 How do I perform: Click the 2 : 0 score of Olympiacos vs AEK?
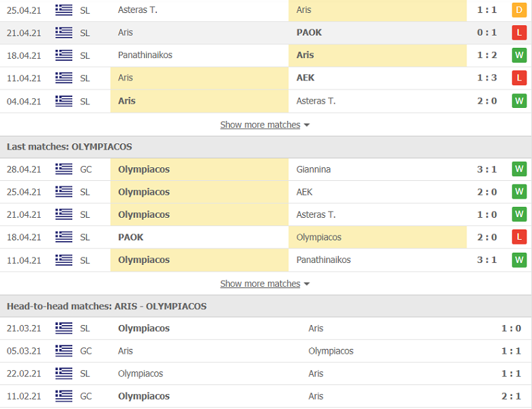[x=487, y=192]
